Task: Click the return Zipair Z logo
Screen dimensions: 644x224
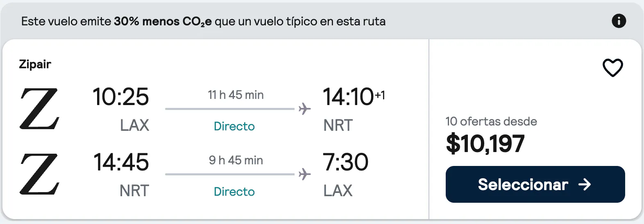Action: click(39, 174)
